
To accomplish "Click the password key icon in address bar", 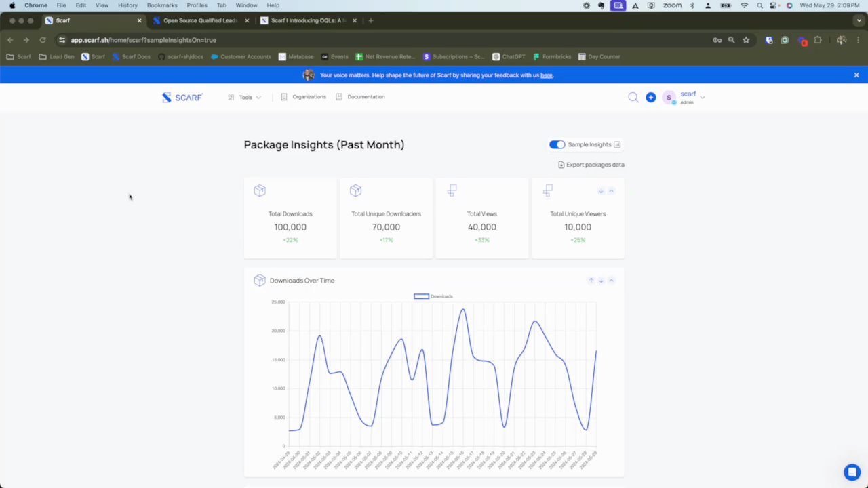I will coord(717,40).
